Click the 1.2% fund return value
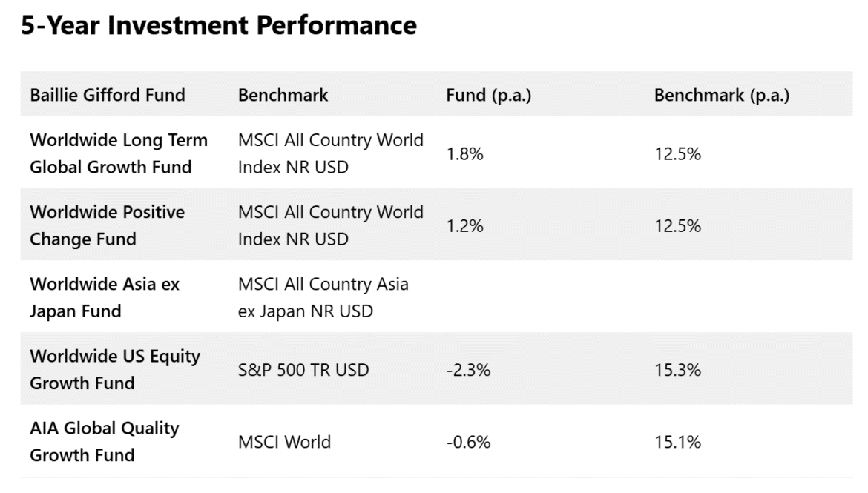This screenshot has width=868, height=493. coord(464,226)
